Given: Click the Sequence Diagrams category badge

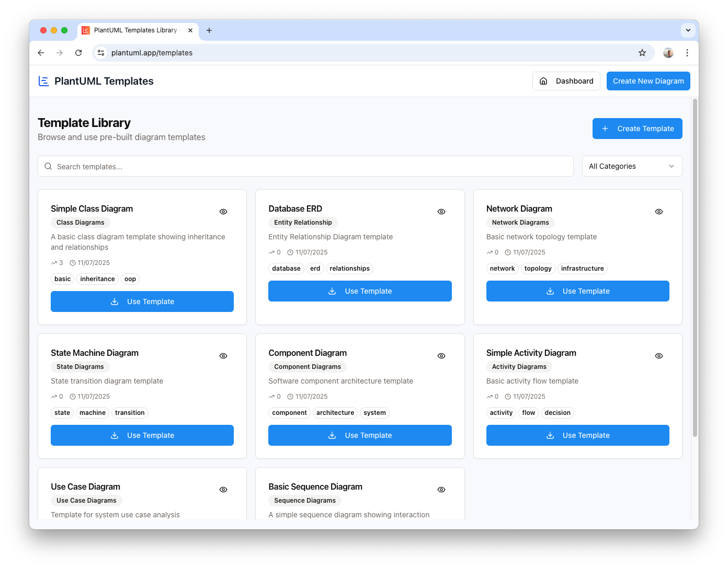Looking at the screenshot, I should click(x=305, y=501).
